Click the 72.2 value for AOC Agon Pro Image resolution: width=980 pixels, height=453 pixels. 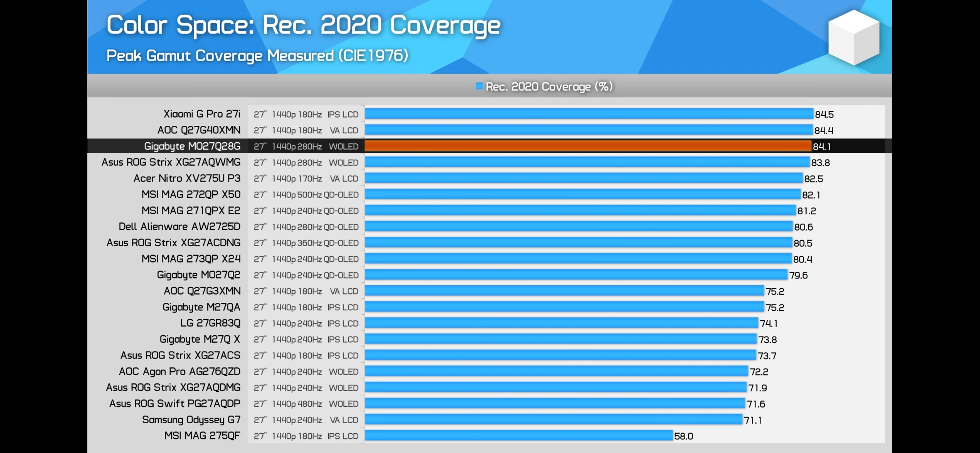coord(759,372)
